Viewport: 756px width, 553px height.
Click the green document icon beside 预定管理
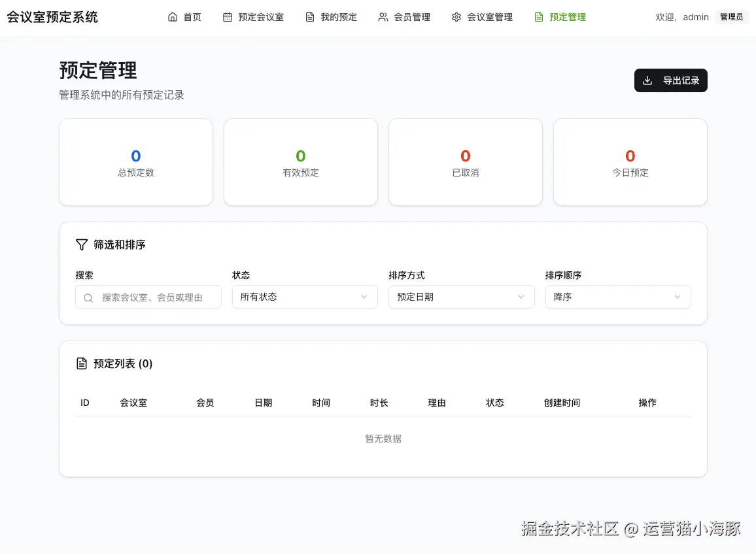(x=539, y=17)
